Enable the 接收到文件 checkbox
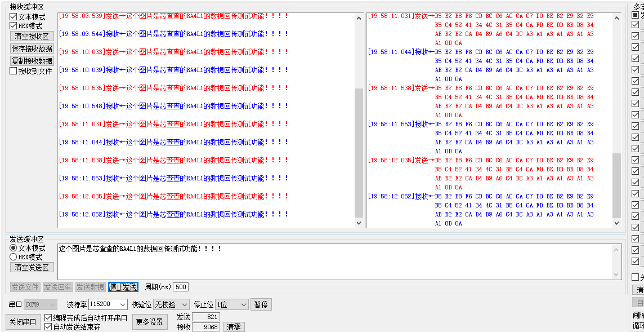 click(14, 71)
